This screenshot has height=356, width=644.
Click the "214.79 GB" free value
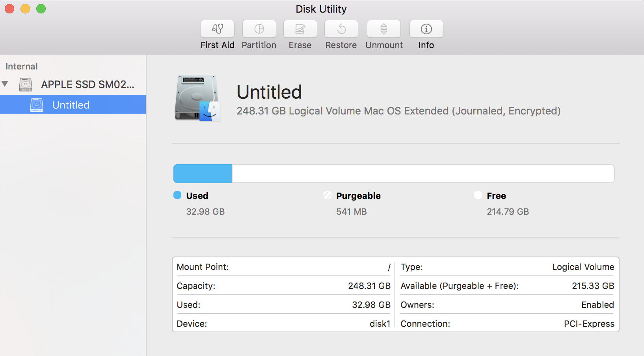[x=508, y=212]
